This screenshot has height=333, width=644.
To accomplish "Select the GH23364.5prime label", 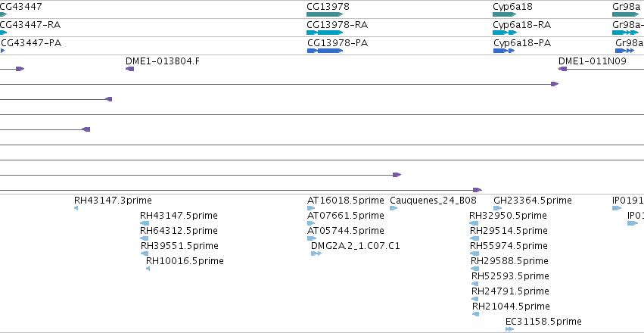I will point(532,201).
